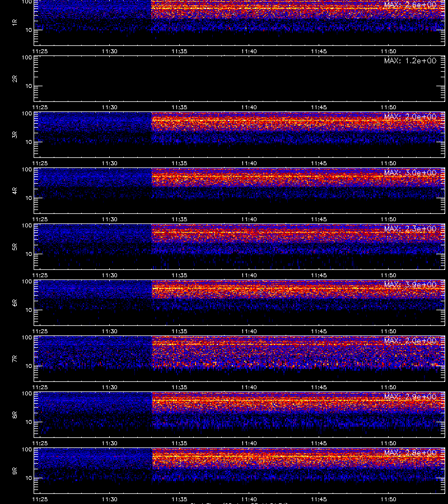Click the 8R spectrogram plot
Viewport: 448px width, 504px height.
point(240,414)
